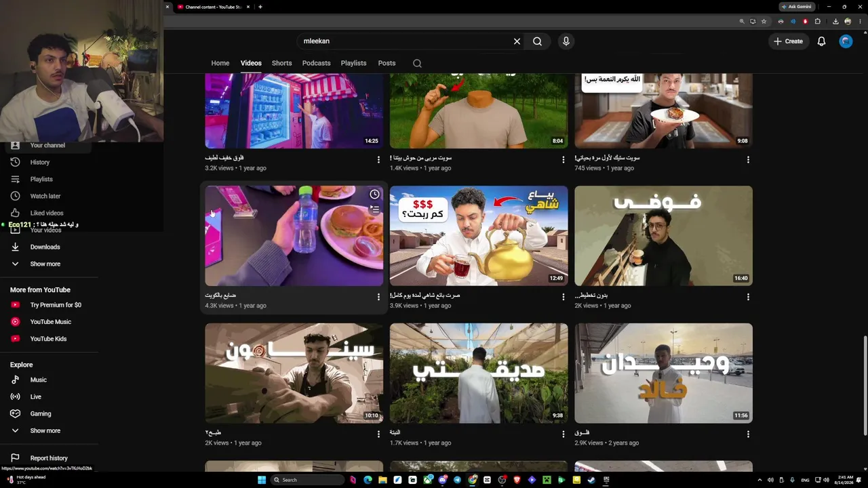868x488 pixels.
Task: Play the 14:25 vending machine video
Action: pyautogui.click(x=294, y=111)
